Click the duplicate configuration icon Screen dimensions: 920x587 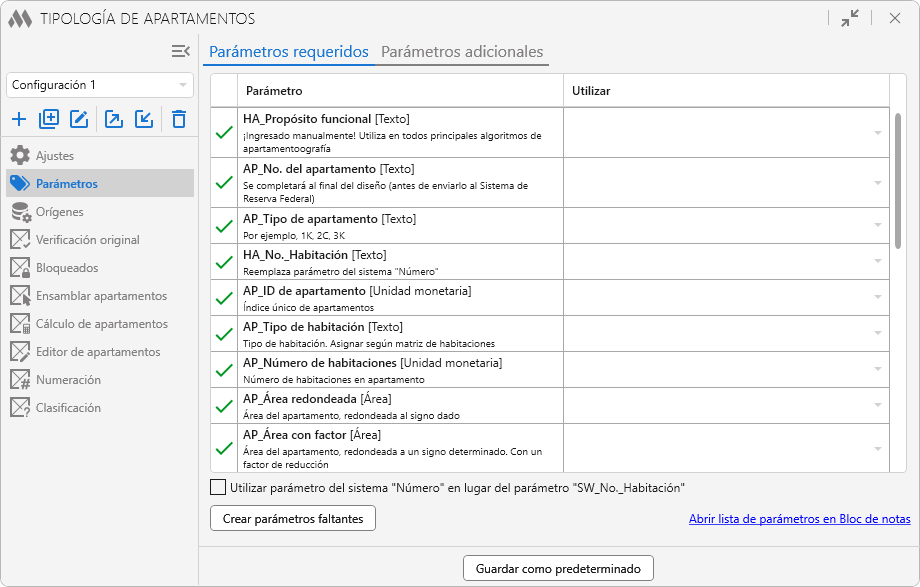point(49,120)
